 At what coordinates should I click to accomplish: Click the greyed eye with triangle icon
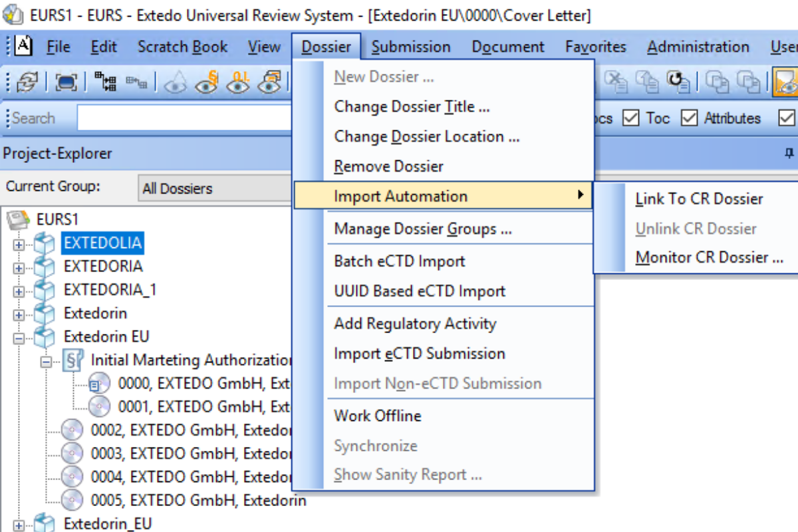tap(176, 82)
